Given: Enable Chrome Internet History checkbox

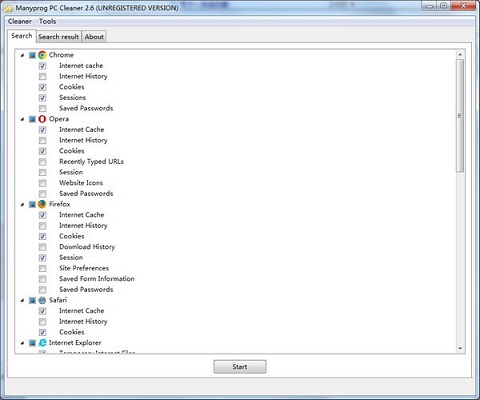Looking at the screenshot, I should pos(42,76).
